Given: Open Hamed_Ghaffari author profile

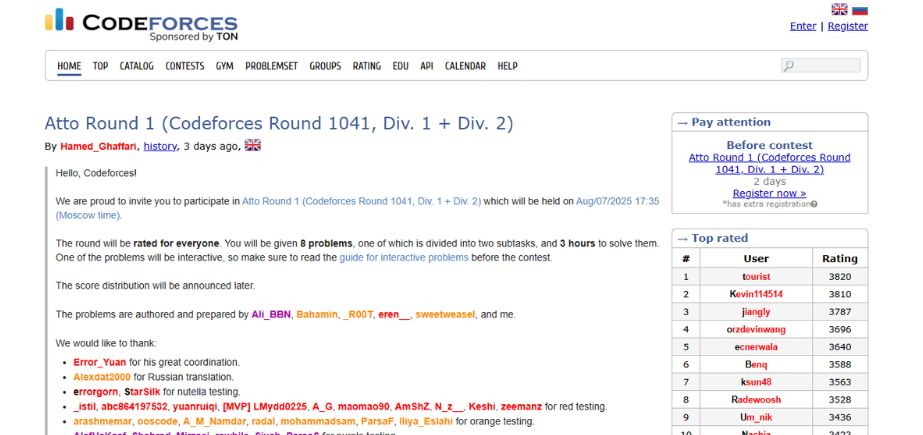Looking at the screenshot, I should point(98,147).
